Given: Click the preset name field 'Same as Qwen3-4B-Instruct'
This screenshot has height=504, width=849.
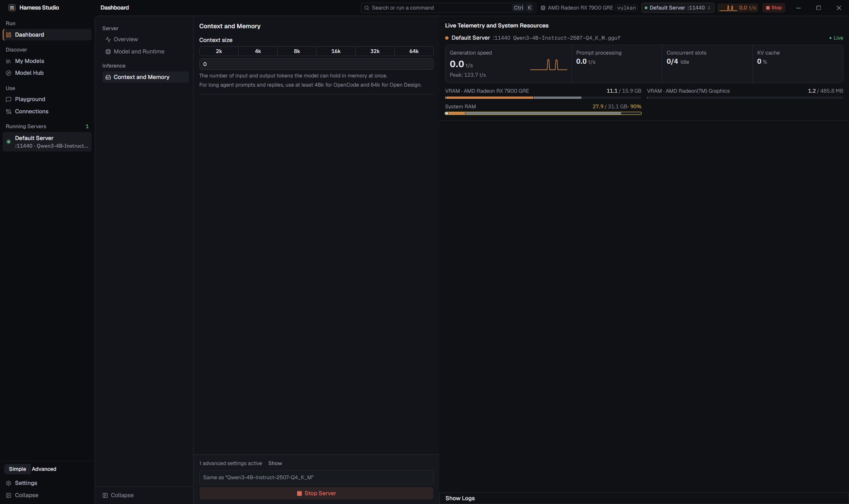Looking at the screenshot, I should coord(316,477).
